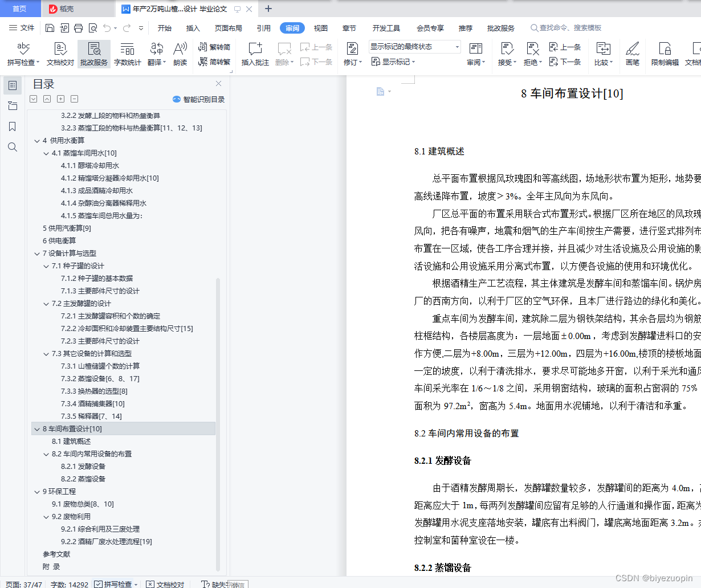
Task: Click the up-arrow box icon under 目录 title
Action: pyautogui.click(x=47, y=99)
